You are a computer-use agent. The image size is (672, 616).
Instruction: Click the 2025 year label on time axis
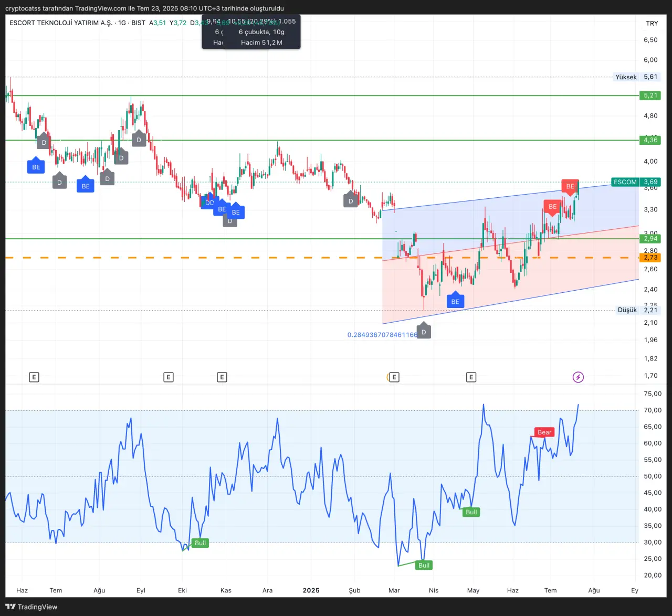pos(311,590)
